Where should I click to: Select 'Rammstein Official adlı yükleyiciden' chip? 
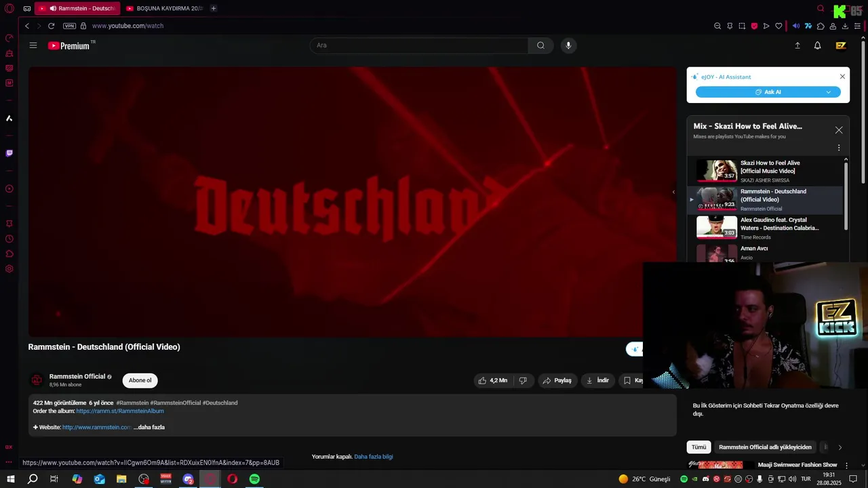pos(765,447)
